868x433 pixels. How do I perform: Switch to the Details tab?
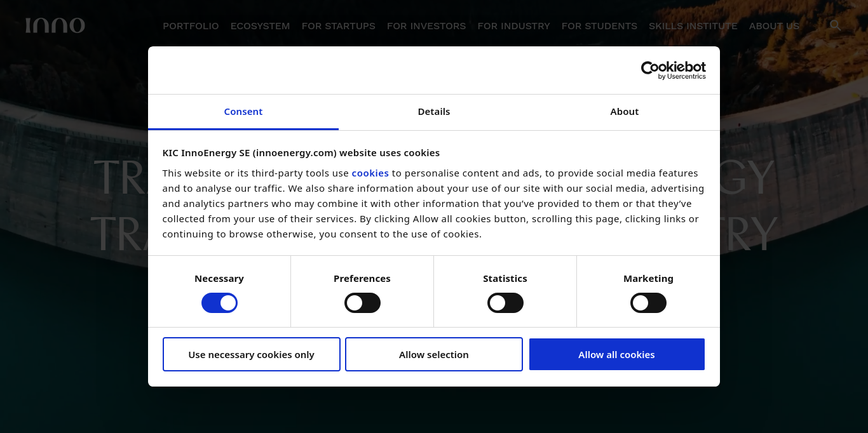pos(434,112)
